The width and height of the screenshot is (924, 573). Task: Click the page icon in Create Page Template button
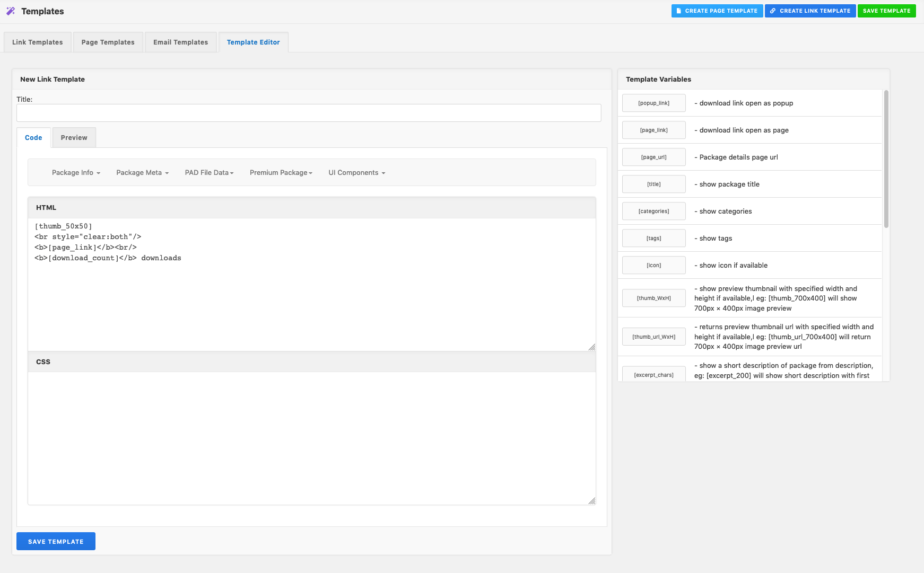tap(679, 11)
